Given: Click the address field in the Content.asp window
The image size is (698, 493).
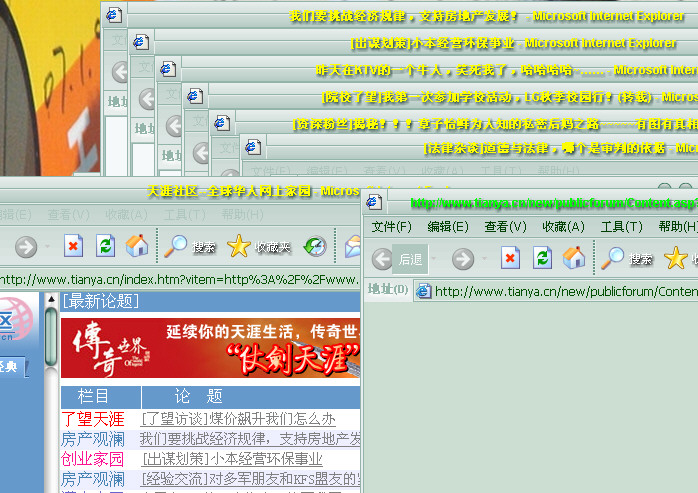Looking at the screenshot, I should click(556, 291).
